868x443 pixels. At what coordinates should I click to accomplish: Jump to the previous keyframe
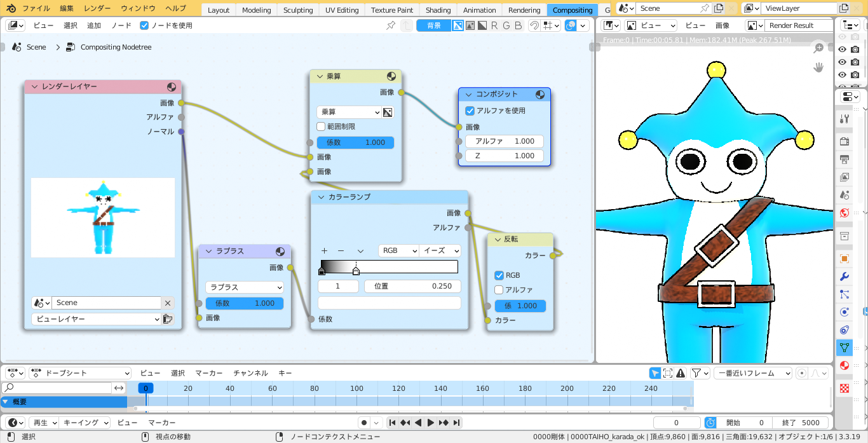click(405, 423)
